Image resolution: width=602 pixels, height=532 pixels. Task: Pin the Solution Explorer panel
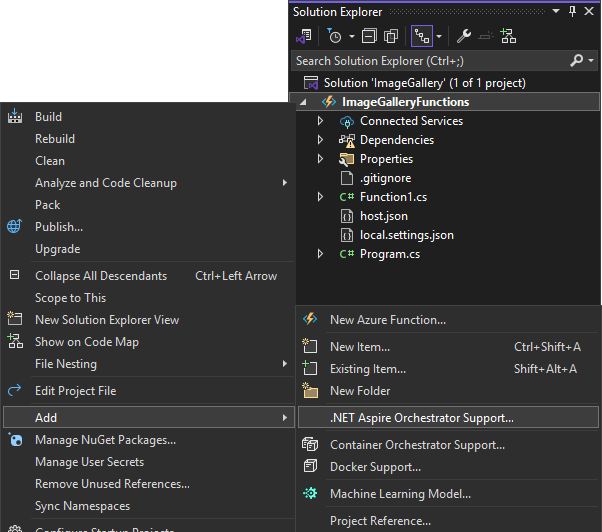[572, 11]
